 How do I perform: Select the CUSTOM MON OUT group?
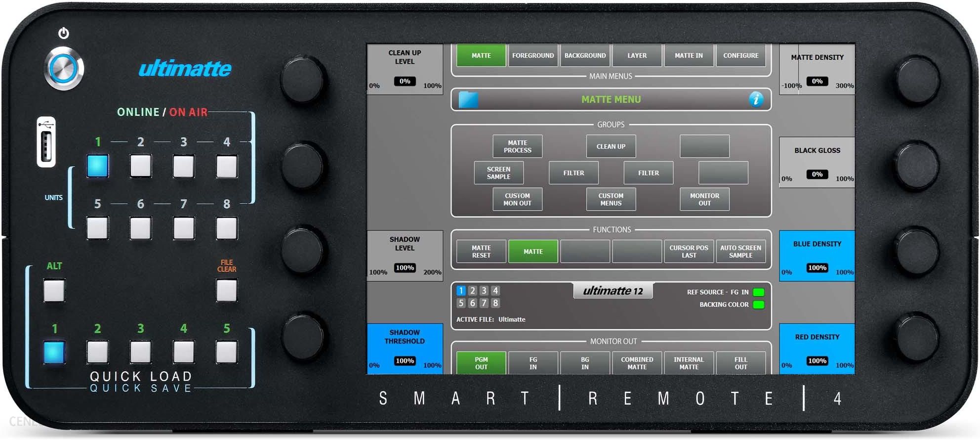tap(517, 199)
